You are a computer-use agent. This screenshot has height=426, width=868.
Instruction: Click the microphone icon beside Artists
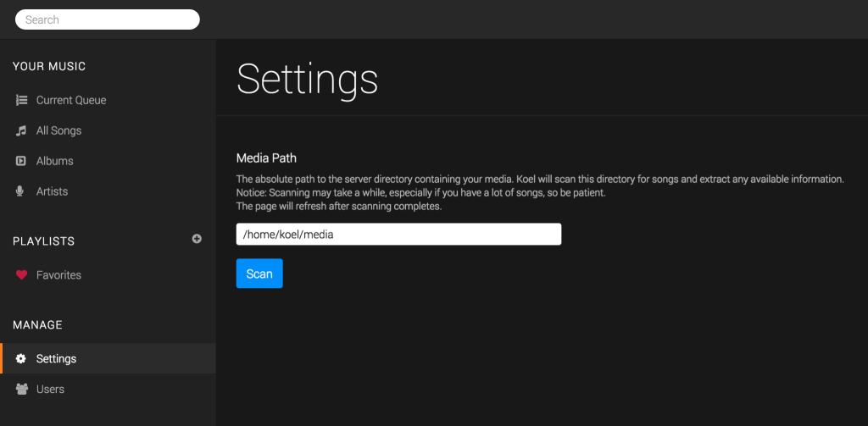click(20, 191)
